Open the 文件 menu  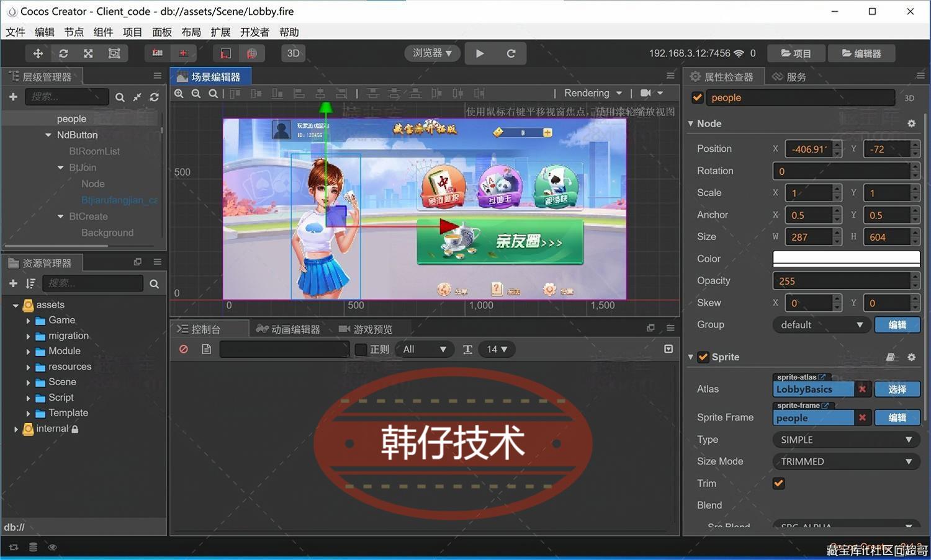coord(16,32)
